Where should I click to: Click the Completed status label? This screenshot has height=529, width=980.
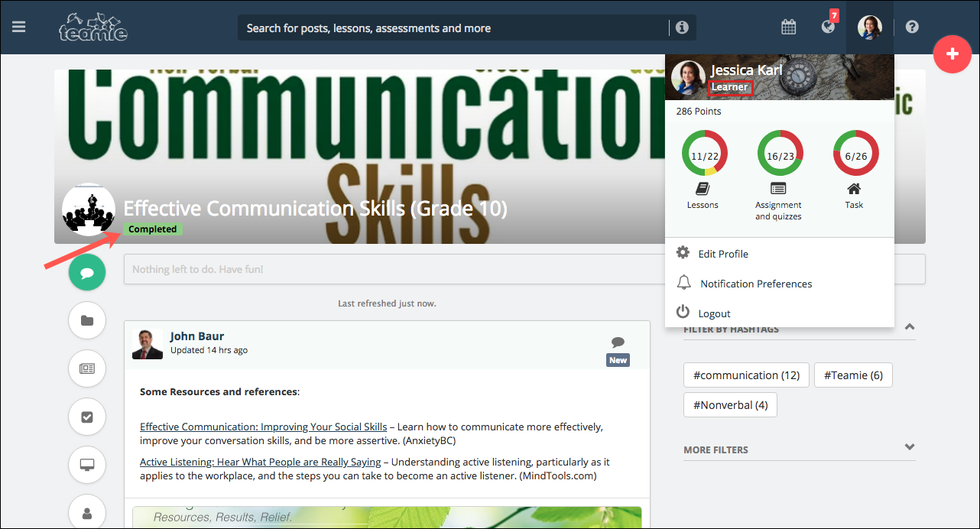pos(153,229)
